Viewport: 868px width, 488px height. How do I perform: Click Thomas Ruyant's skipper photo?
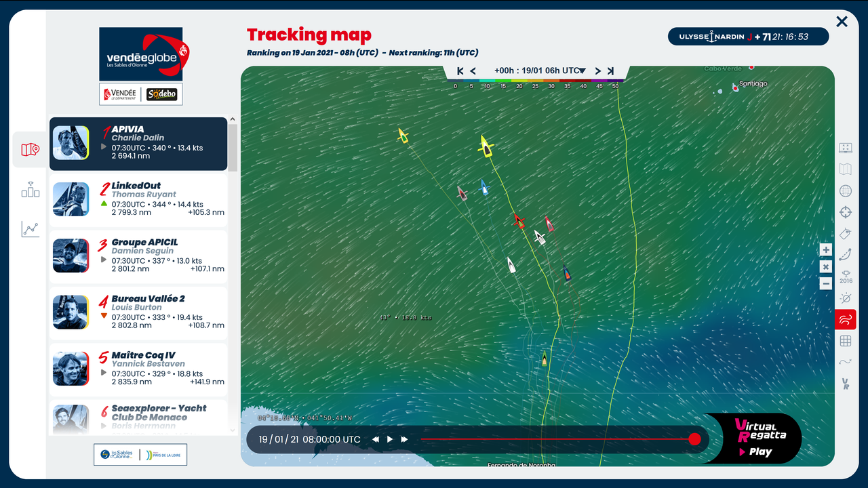coord(71,199)
